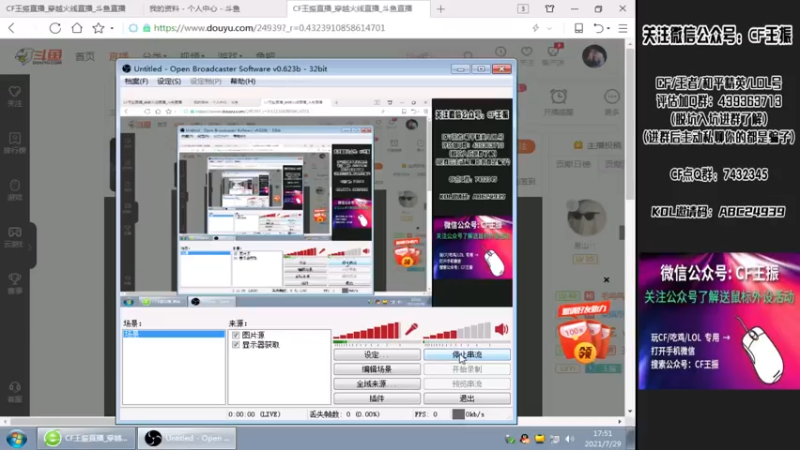Click the Douyu logo
This screenshot has width=800, height=450.
click(39, 56)
